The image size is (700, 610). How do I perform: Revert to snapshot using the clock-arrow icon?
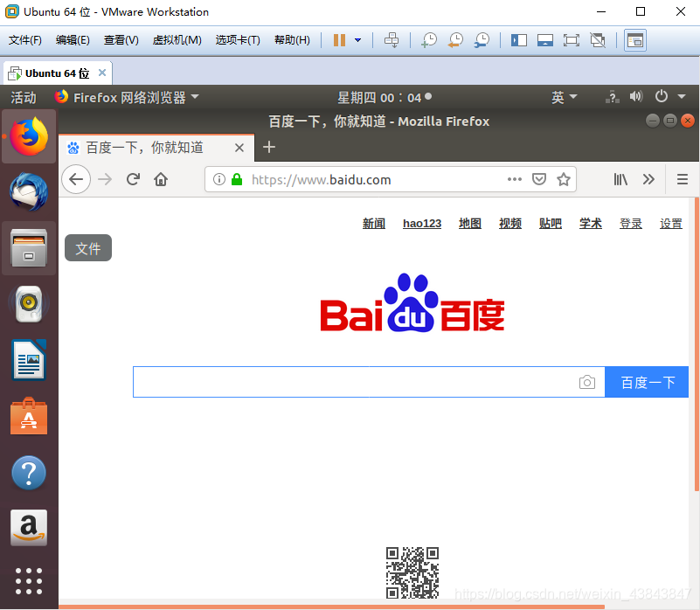(455, 40)
